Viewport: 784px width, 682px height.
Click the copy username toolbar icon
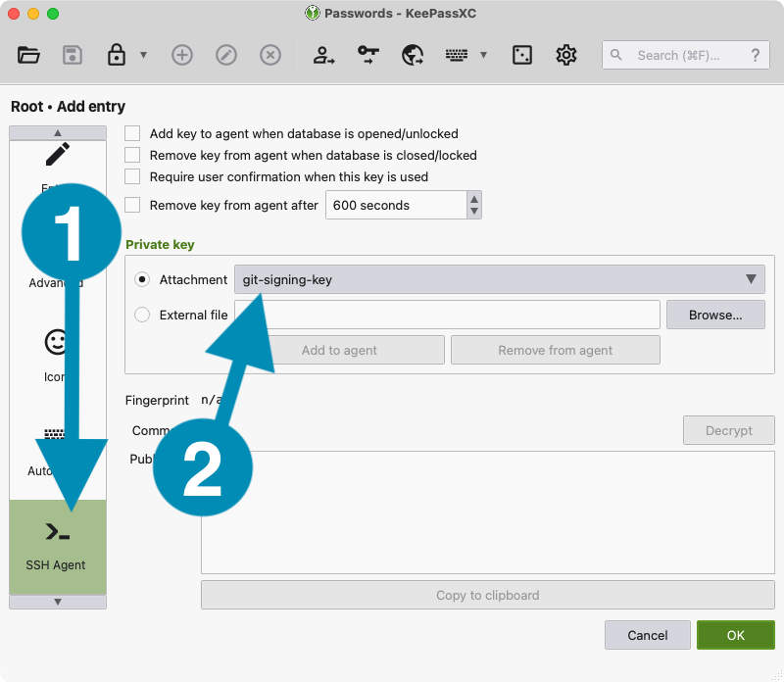pyautogui.click(x=323, y=55)
